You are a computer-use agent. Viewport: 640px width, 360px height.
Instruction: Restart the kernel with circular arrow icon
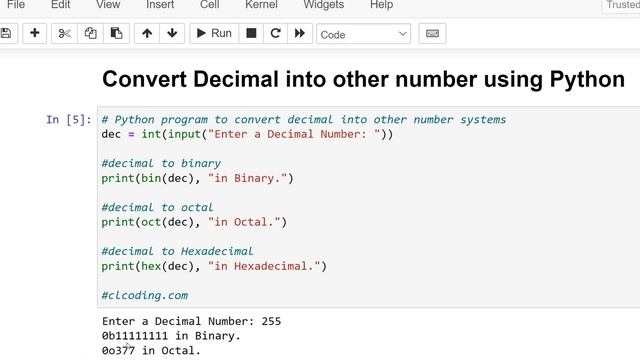[276, 33]
